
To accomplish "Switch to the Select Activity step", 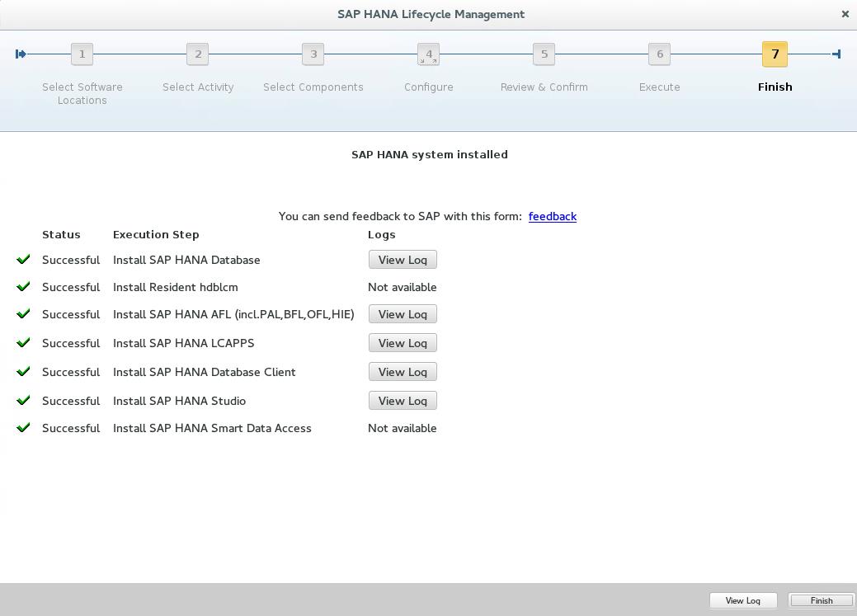I will (198, 87).
